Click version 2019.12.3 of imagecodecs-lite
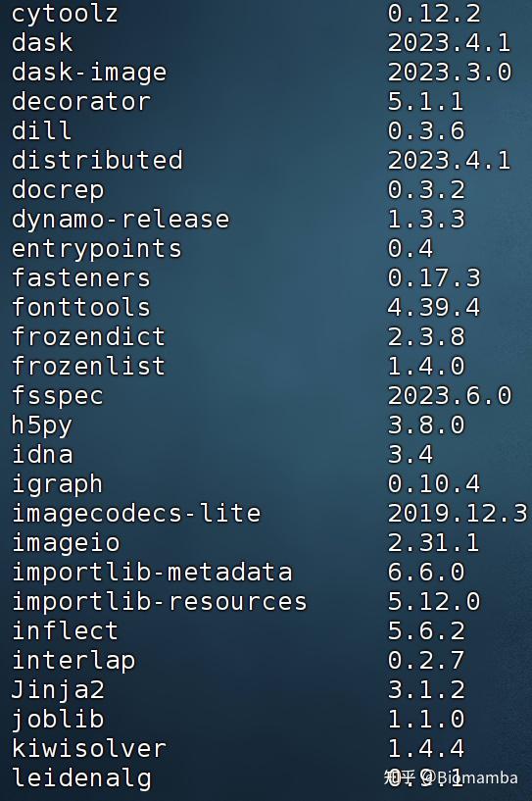This screenshot has width=532, height=801. 458,513
